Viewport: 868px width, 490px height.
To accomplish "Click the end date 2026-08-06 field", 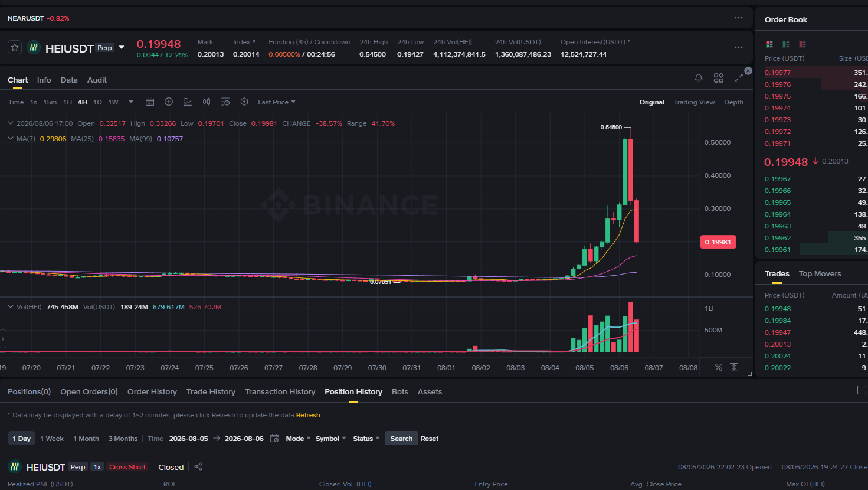I will 244,439.
